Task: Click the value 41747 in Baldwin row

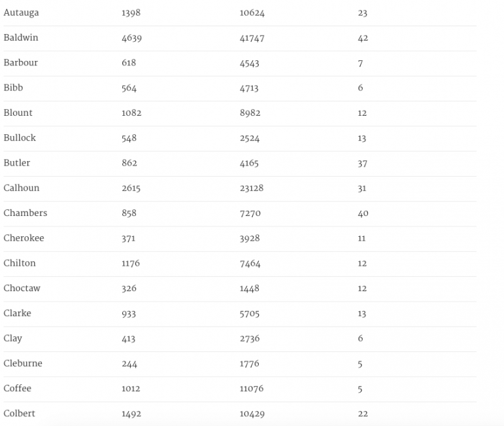Action: pyautogui.click(x=252, y=39)
